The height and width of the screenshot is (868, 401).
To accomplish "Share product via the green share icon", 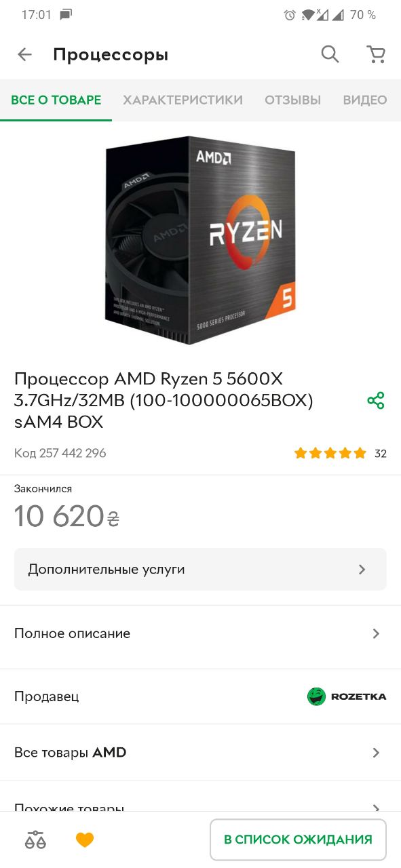I will click(x=376, y=401).
